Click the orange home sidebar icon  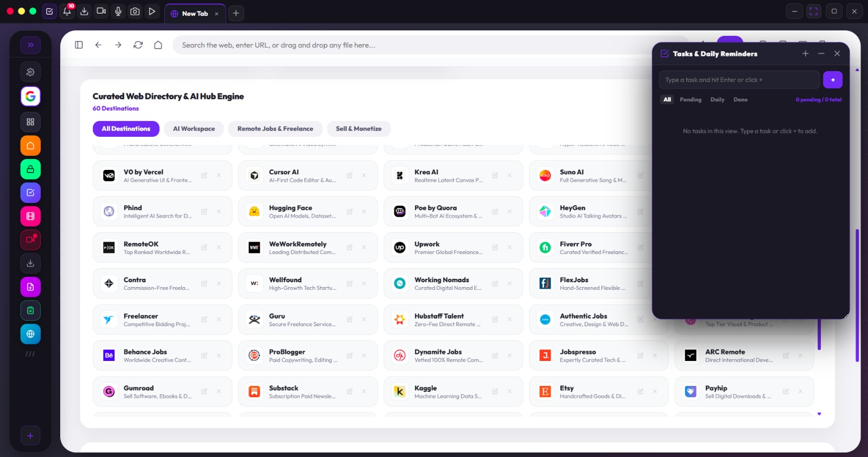click(30, 145)
